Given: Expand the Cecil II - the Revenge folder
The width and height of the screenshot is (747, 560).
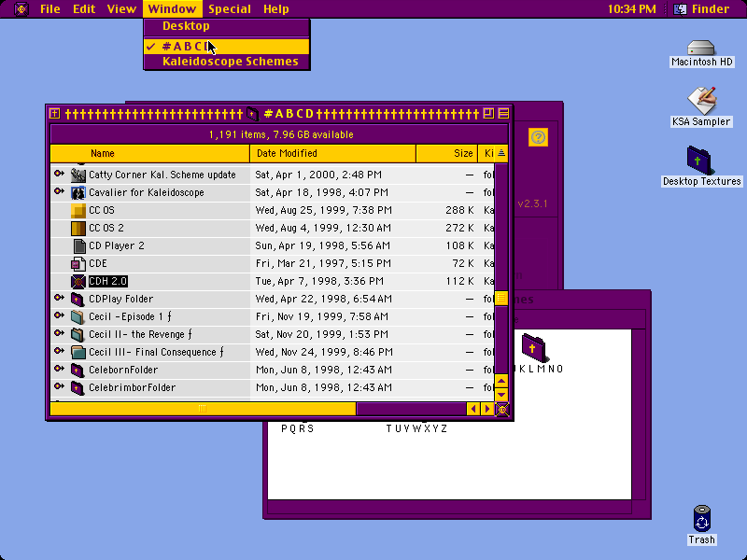Looking at the screenshot, I should point(59,333).
